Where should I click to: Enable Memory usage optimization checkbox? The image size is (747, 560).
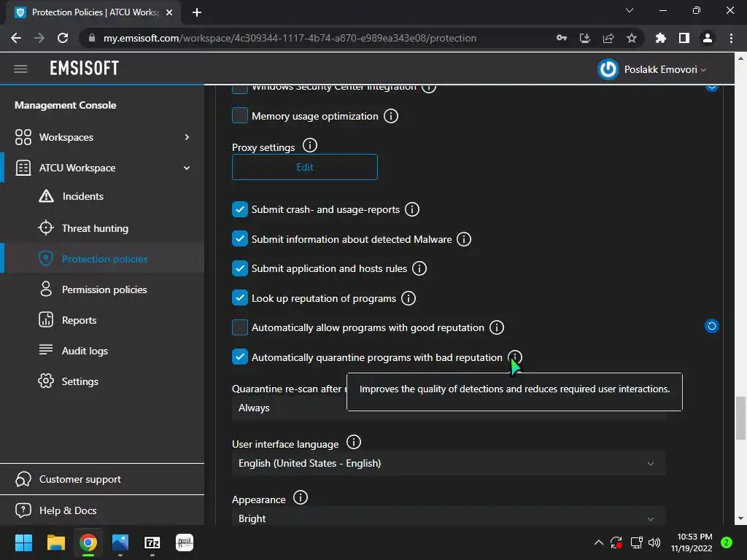(239, 116)
